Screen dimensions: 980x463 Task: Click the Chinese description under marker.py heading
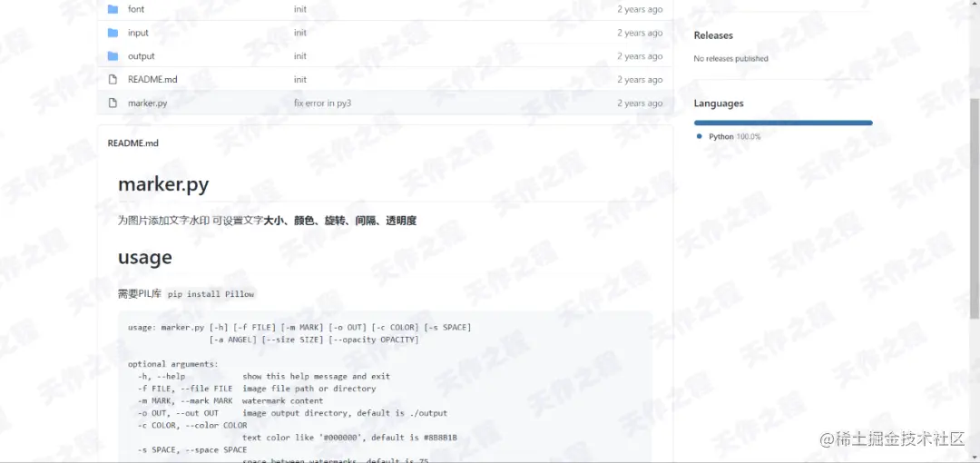point(268,221)
